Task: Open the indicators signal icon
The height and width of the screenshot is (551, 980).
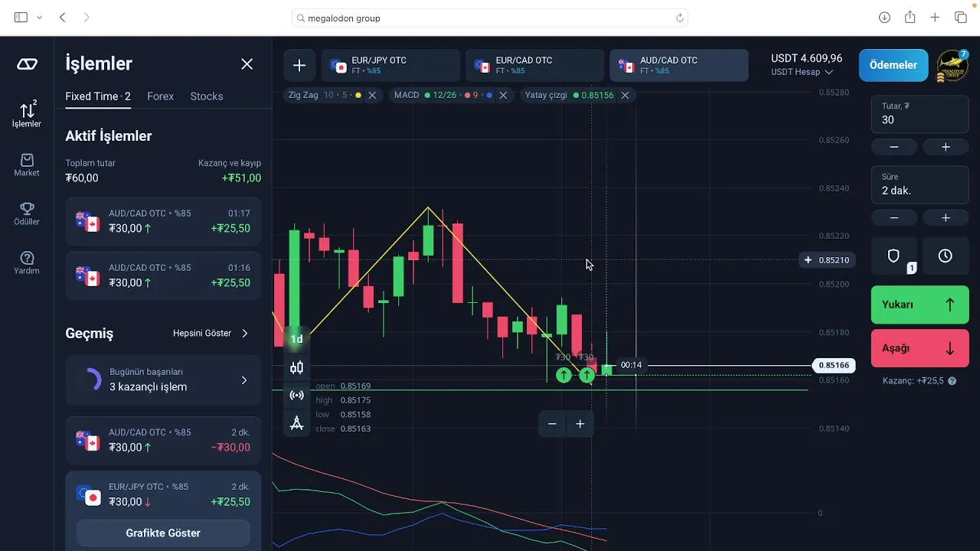Action: (296, 396)
